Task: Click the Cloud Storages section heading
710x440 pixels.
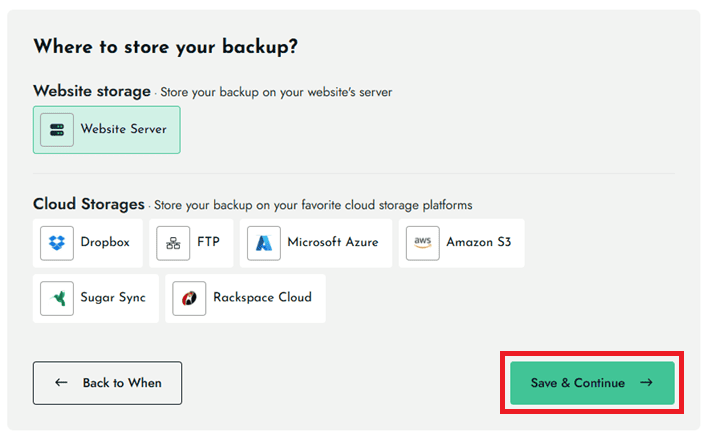Action: [x=89, y=204]
